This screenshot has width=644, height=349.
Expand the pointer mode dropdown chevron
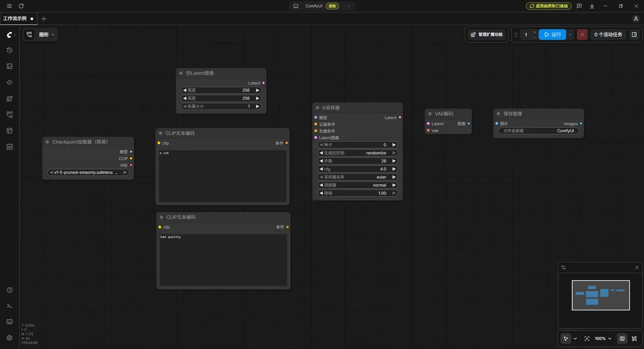tap(575, 338)
